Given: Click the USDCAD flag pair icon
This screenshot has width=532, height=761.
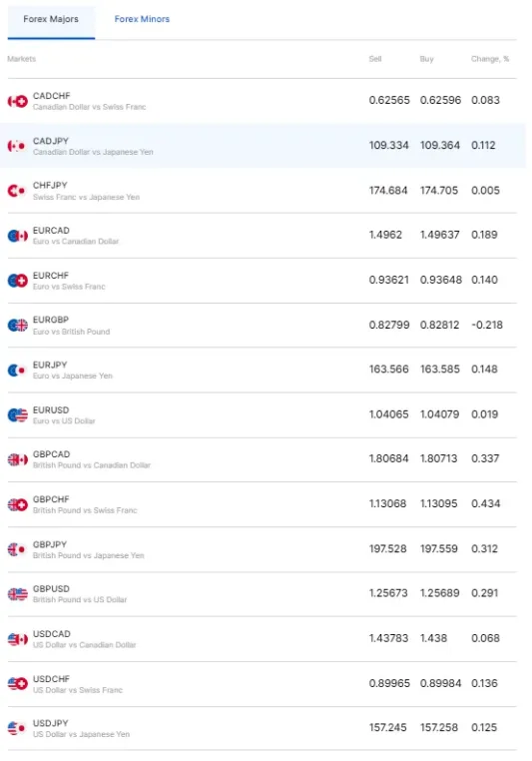Looking at the screenshot, I should click(17, 640).
